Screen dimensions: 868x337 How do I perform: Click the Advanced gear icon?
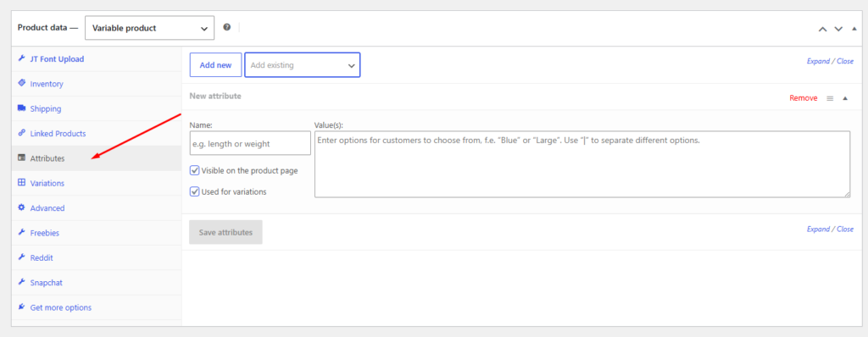[x=21, y=207]
